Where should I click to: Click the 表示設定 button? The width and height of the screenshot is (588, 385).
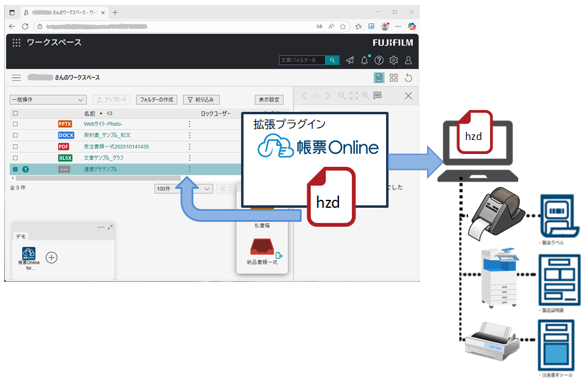(269, 100)
